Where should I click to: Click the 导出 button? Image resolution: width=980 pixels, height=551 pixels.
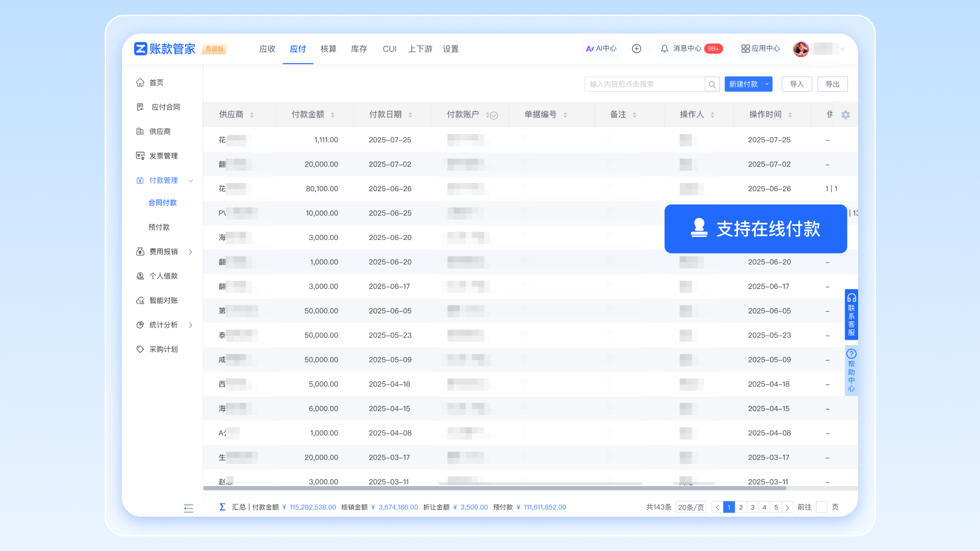pyautogui.click(x=832, y=84)
